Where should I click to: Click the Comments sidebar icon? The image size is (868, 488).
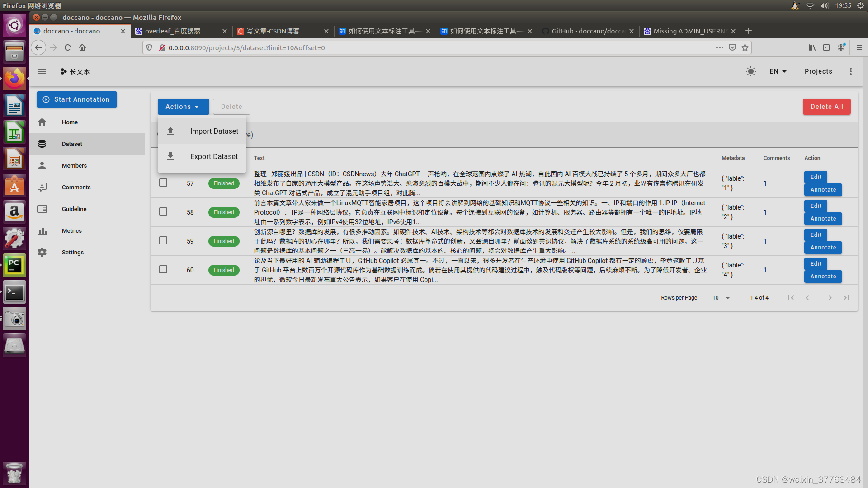(x=43, y=187)
